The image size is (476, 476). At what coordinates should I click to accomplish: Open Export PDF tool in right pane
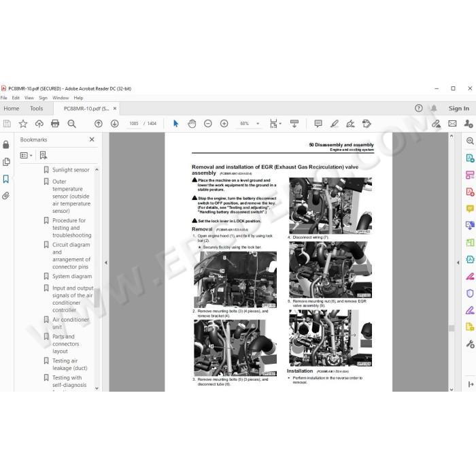470,158
